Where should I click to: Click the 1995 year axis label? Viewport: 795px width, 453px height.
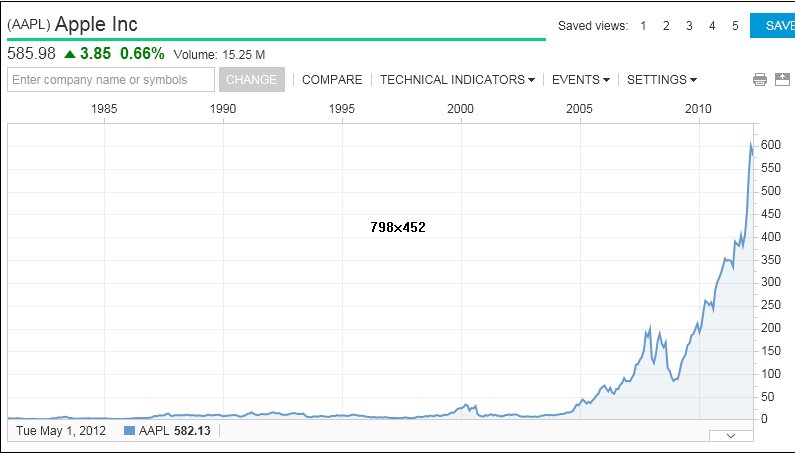[x=342, y=109]
